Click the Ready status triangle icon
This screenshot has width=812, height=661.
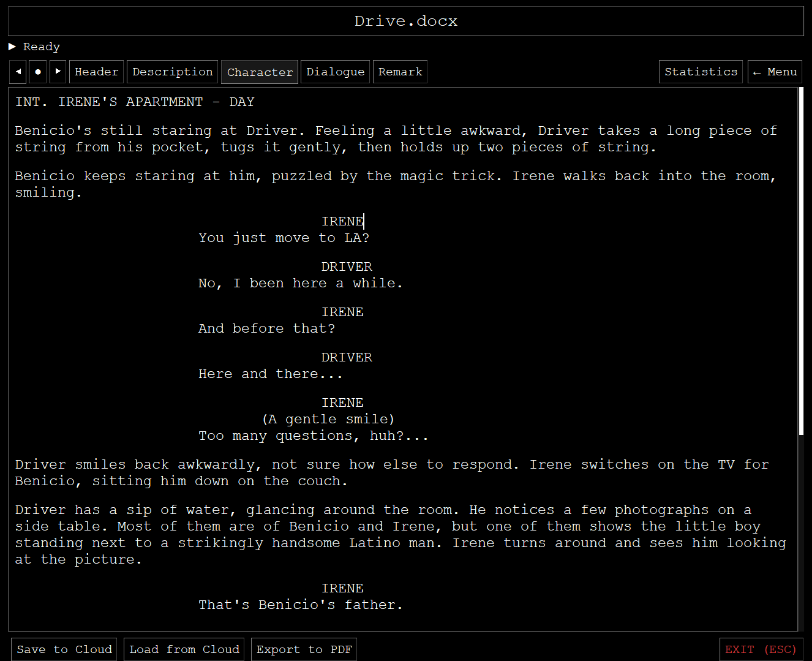tap(12, 47)
